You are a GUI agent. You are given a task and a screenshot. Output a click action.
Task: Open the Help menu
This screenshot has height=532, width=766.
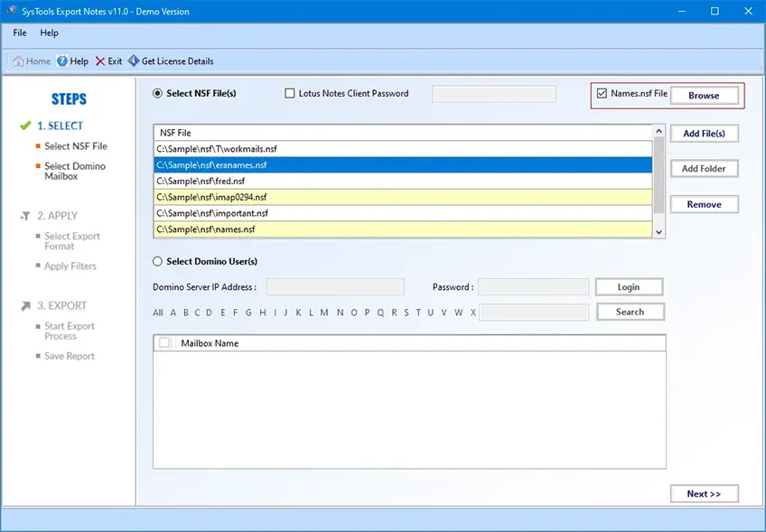49,33
